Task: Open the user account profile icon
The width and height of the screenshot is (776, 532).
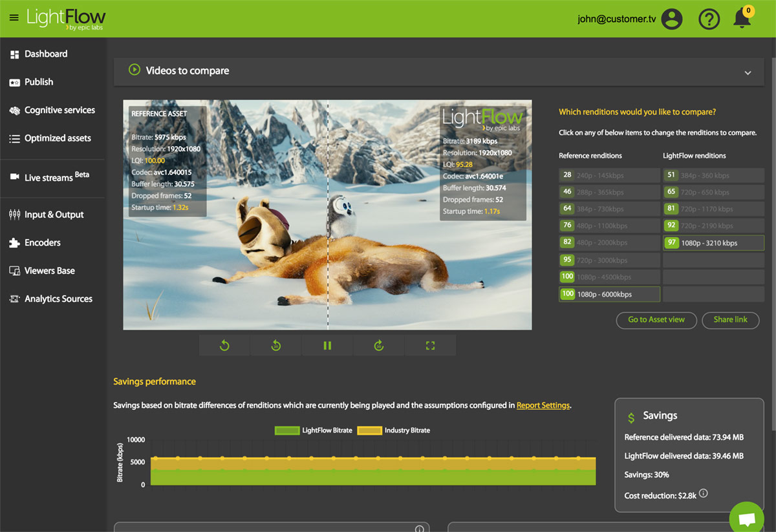Action: pyautogui.click(x=672, y=19)
